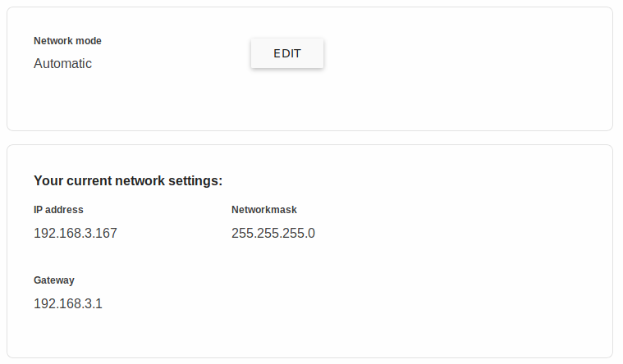Select the Gateway label
The height and width of the screenshot is (364, 623).
(54, 280)
